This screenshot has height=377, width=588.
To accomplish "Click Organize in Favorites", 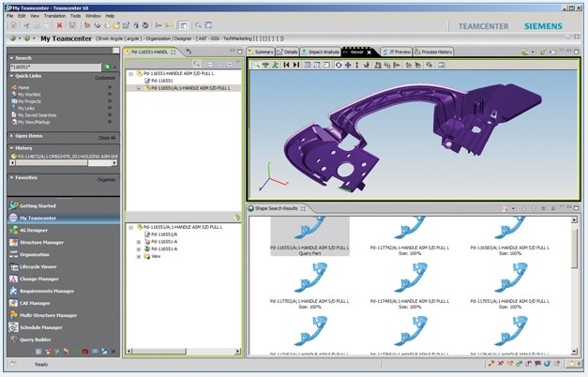I will pyautogui.click(x=106, y=180).
